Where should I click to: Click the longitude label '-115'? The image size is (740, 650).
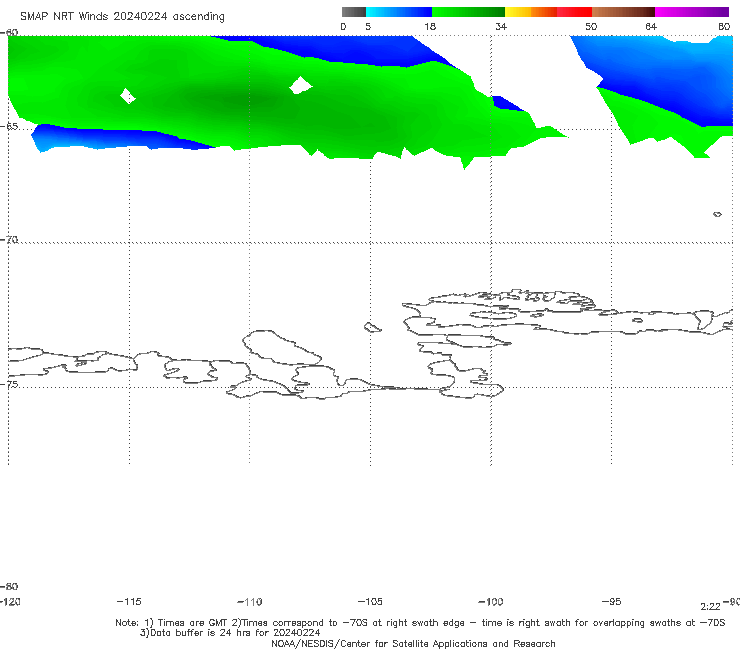pyautogui.click(x=129, y=601)
